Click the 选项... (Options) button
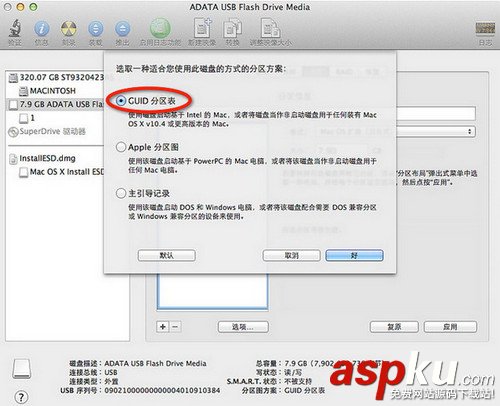 click(243, 327)
